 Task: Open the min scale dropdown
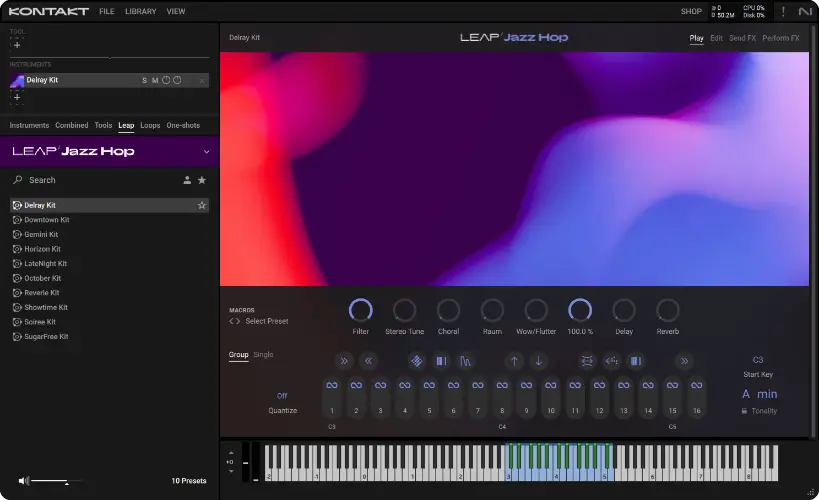pyautogui.click(x=767, y=394)
